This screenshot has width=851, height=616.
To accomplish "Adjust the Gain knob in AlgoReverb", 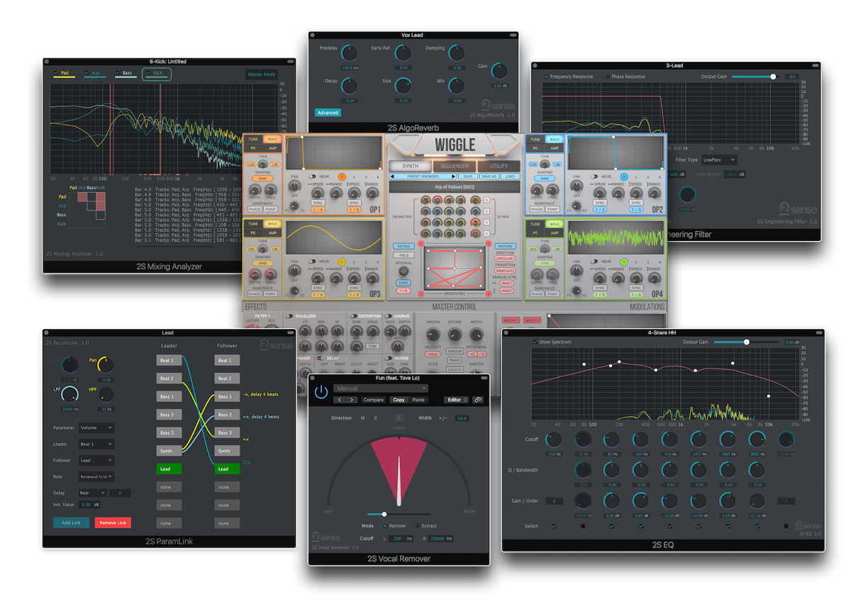I will point(500,70).
